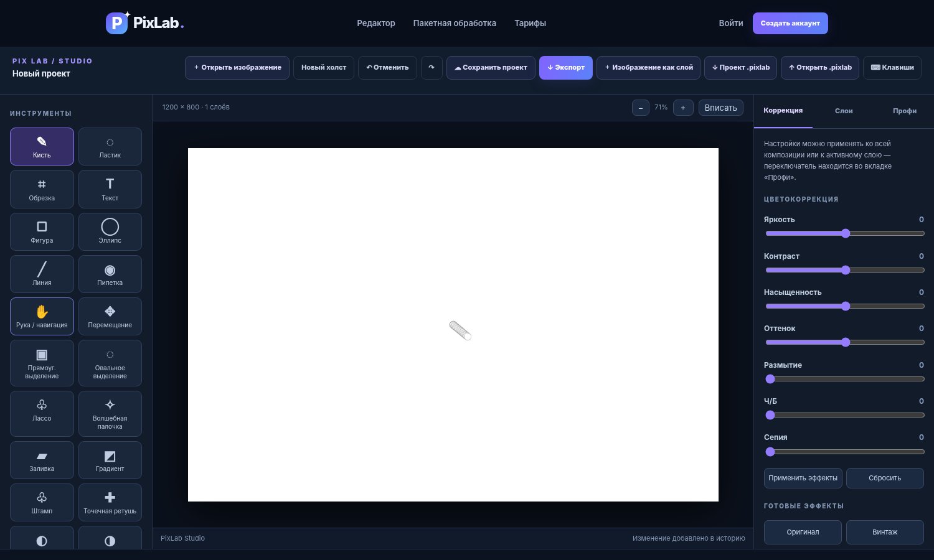Zoom in with the plus button
Viewport: 934px width, 560px height.
click(683, 108)
